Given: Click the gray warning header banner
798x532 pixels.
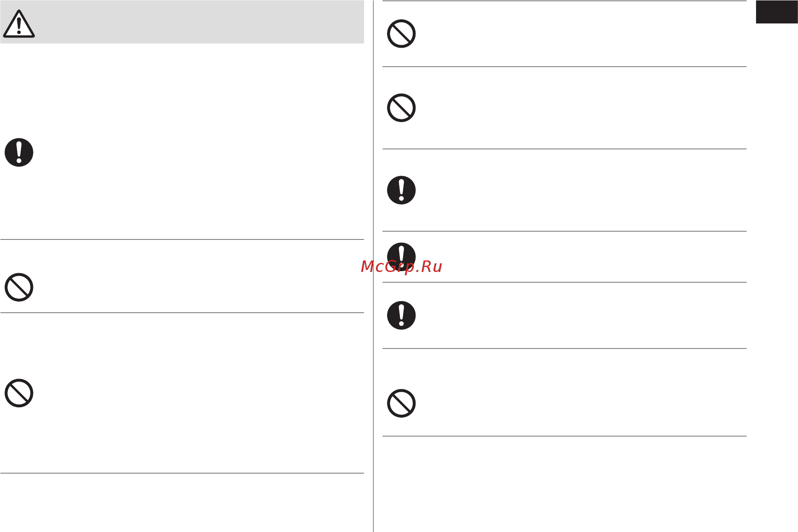Looking at the screenshot, I should [182, 22].
